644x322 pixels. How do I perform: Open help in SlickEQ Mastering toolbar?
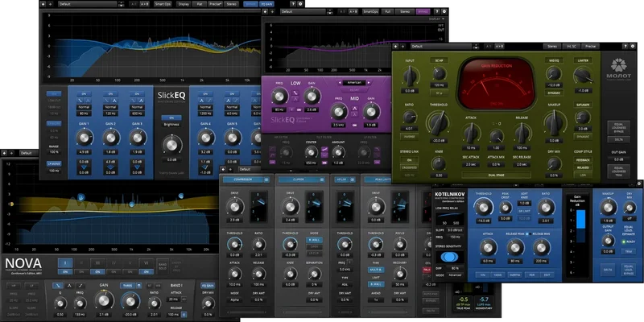(x=294, y=4)
